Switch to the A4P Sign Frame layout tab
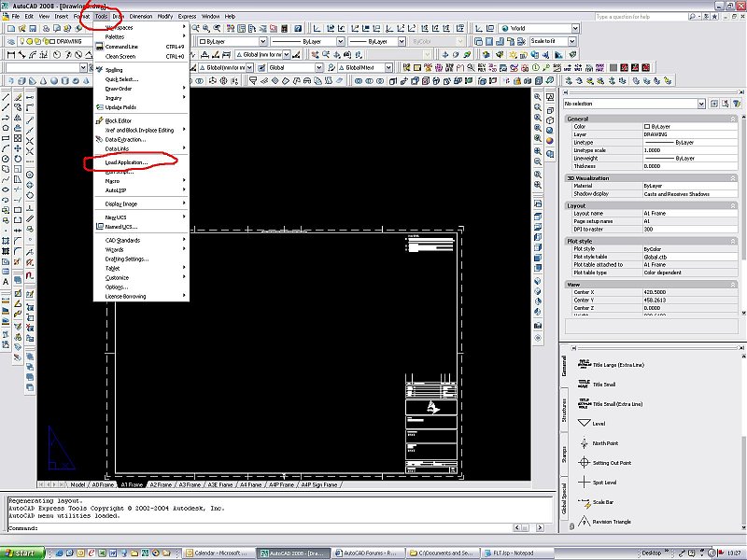This screenshot has width=747, height=560. pos(318,484)
